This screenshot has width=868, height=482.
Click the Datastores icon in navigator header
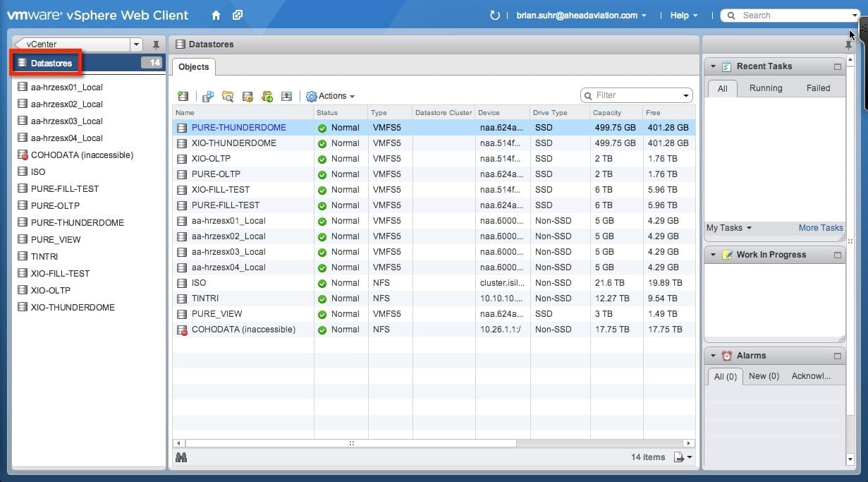[x=23, y=63]
